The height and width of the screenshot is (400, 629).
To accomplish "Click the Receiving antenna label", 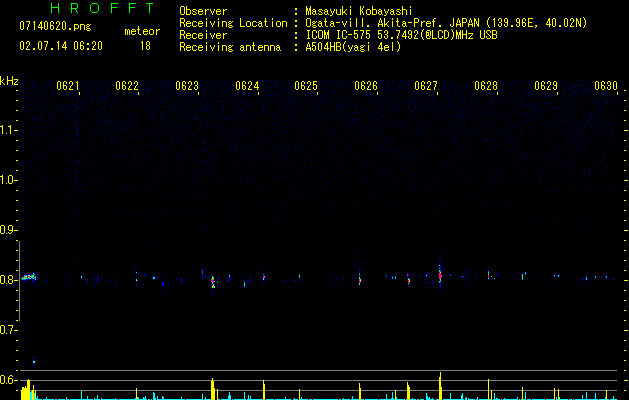I will (230, 47).
